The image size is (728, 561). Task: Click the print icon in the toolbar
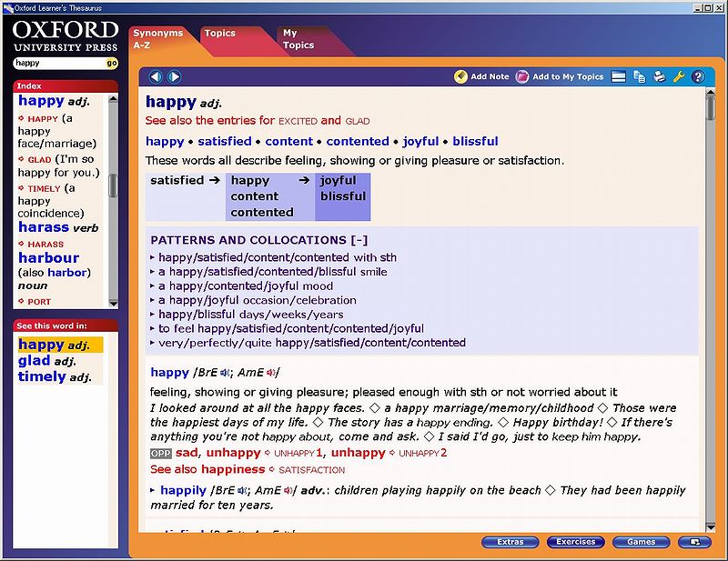tap(659, 77)
